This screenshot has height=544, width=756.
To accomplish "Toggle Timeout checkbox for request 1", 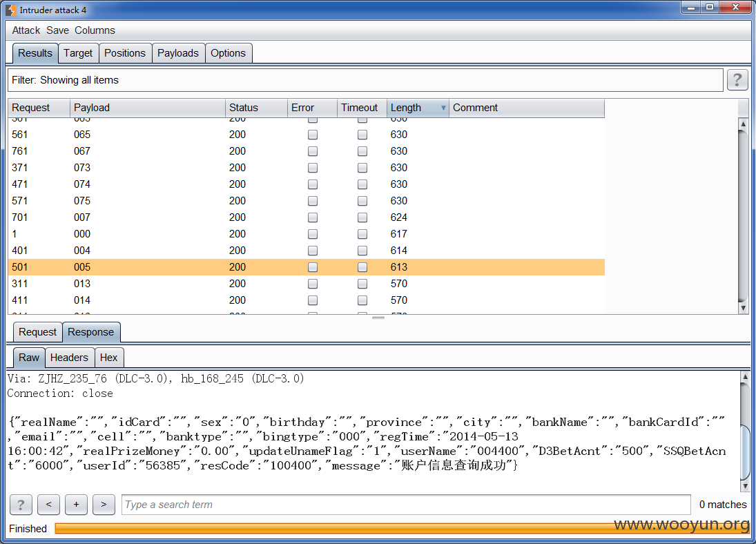I will tap(362, 234).
